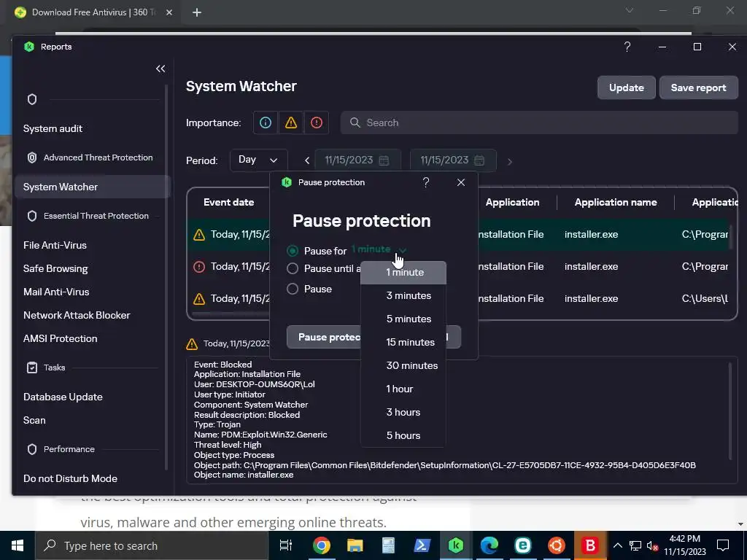Image resolution: width=747 pixels, height=560 pixels.
Task: Open a new browser tab with plus button
Action: (197, 12)
